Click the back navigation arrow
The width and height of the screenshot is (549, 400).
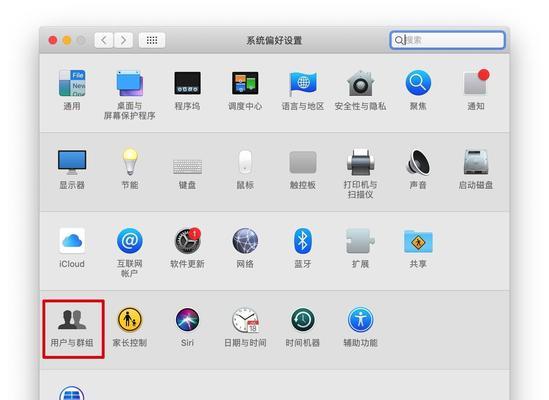104,40
